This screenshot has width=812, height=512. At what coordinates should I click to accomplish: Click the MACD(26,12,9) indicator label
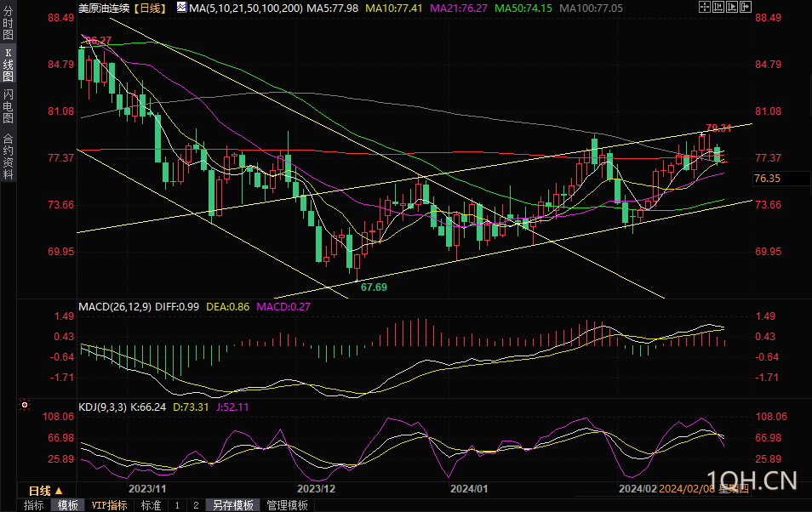pos(115,306)
